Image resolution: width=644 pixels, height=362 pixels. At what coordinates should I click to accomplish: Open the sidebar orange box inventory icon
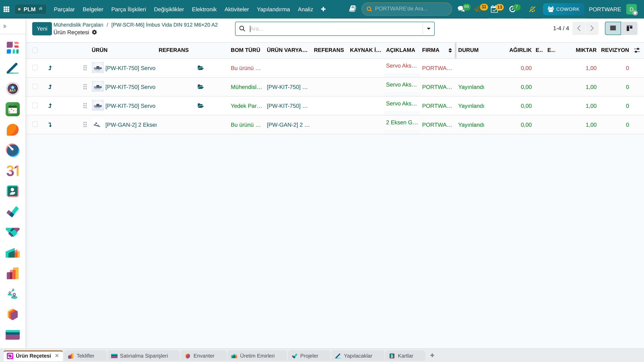point(12,315)
